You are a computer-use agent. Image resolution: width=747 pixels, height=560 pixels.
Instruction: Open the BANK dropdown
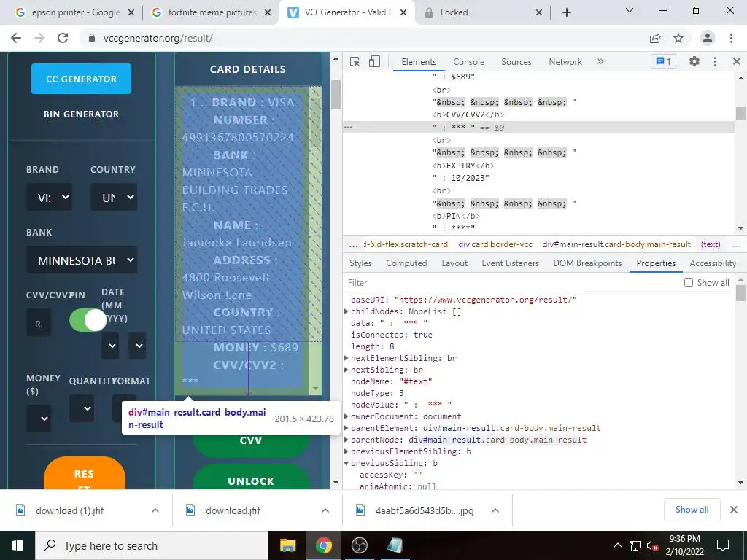(82, 260)
